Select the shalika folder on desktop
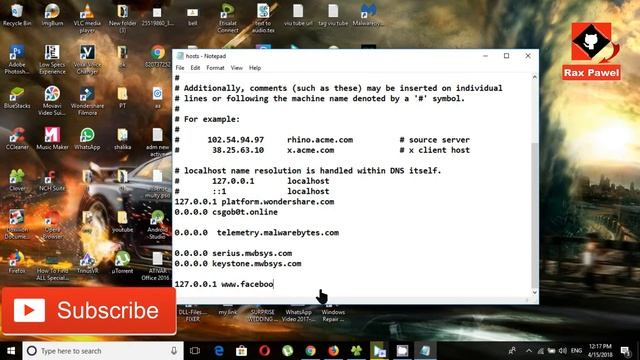Viewport: 640px width, 360px height. point(122,139)
